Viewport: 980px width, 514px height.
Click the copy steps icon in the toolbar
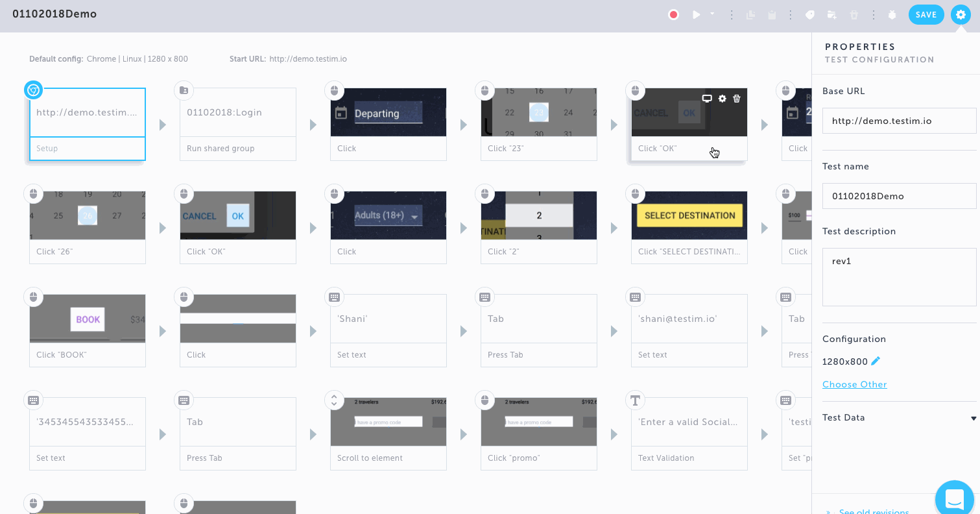(751, 14)
